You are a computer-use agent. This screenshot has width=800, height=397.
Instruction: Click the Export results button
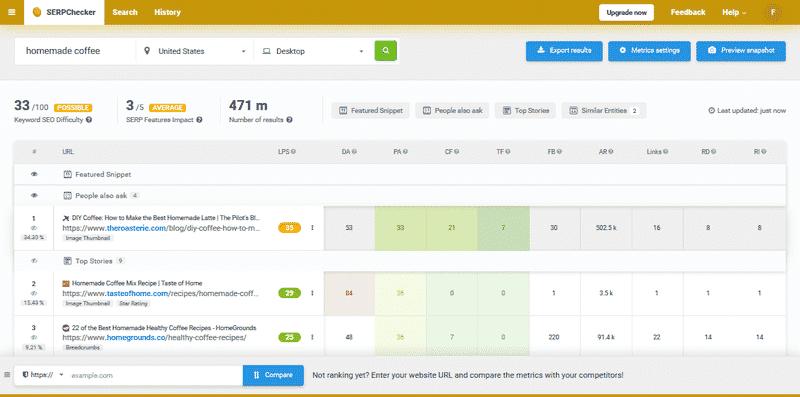pyautogui.click(x=564, y=51)
